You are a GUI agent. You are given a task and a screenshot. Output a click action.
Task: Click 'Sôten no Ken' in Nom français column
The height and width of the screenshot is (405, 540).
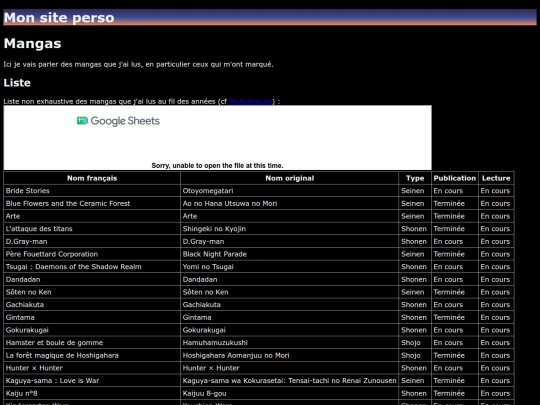click(92, 292)
